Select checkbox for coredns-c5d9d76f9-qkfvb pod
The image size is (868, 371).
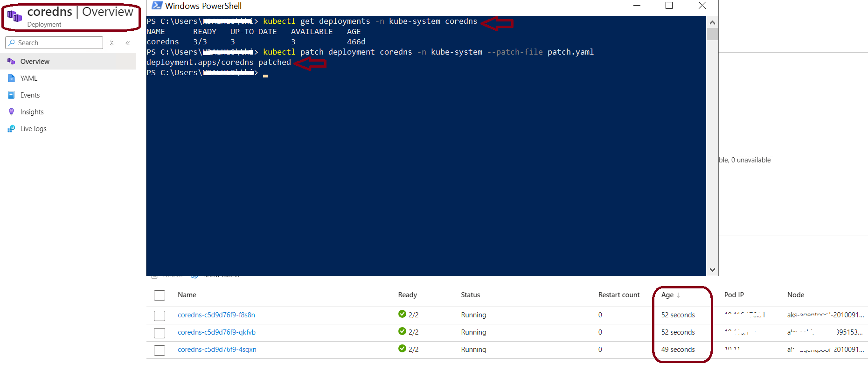(160, 333)
